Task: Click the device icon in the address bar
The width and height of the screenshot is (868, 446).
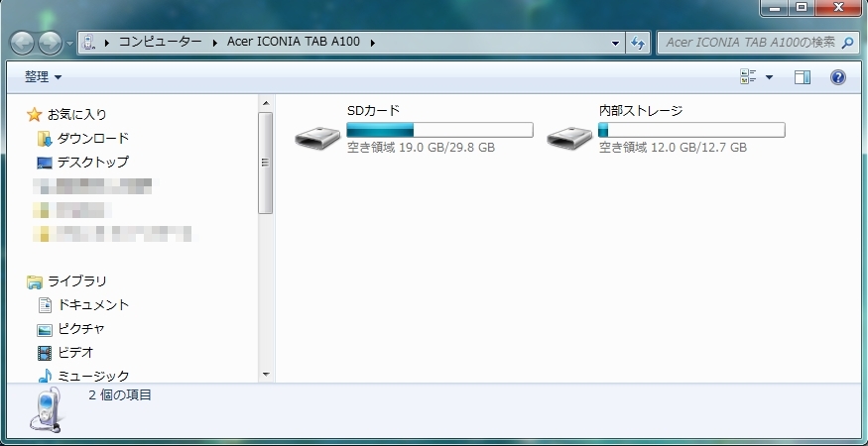Action: [88, 42]
